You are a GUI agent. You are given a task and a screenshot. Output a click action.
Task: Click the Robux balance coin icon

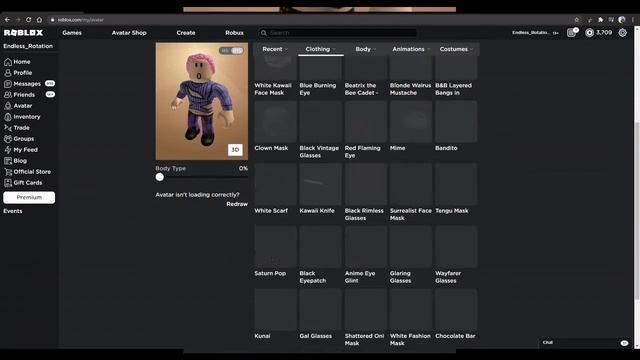[589, 33]
